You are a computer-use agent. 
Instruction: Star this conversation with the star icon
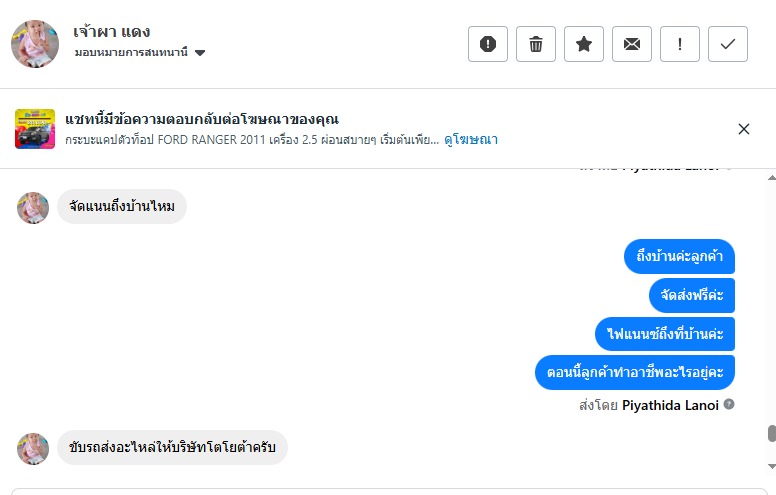pyautogui.click(x=584, y=44)
